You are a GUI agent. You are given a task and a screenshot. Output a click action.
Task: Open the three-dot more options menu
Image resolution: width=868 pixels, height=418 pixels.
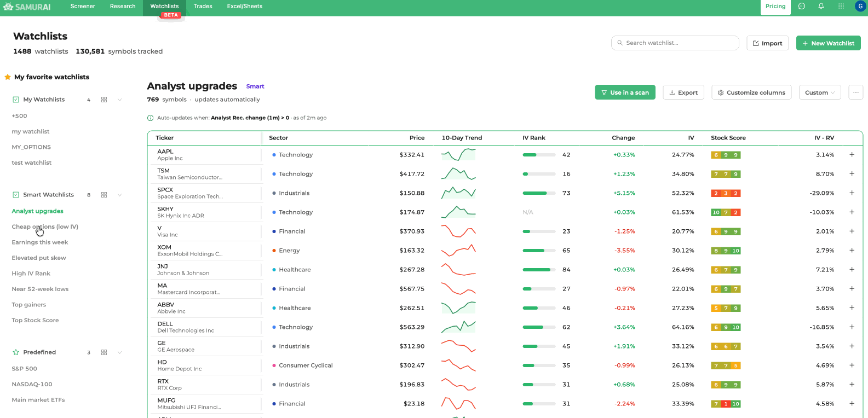coord(856,92)
